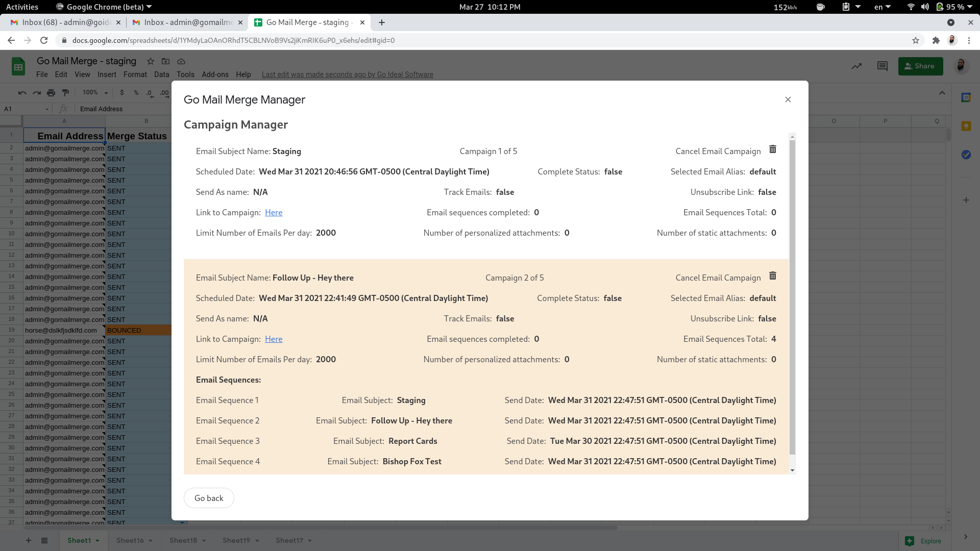This screenshot has height=551, width=980.
Task: Click the campaign list scrollbar down arrow
Action: (792, 470)
